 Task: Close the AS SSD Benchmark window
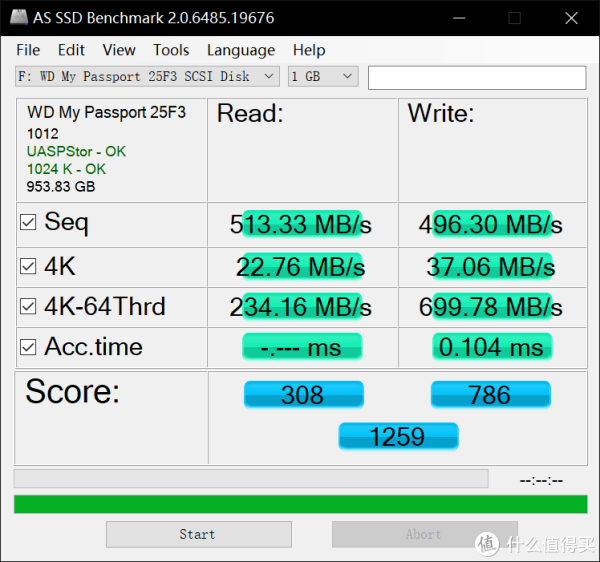[571, 18]
